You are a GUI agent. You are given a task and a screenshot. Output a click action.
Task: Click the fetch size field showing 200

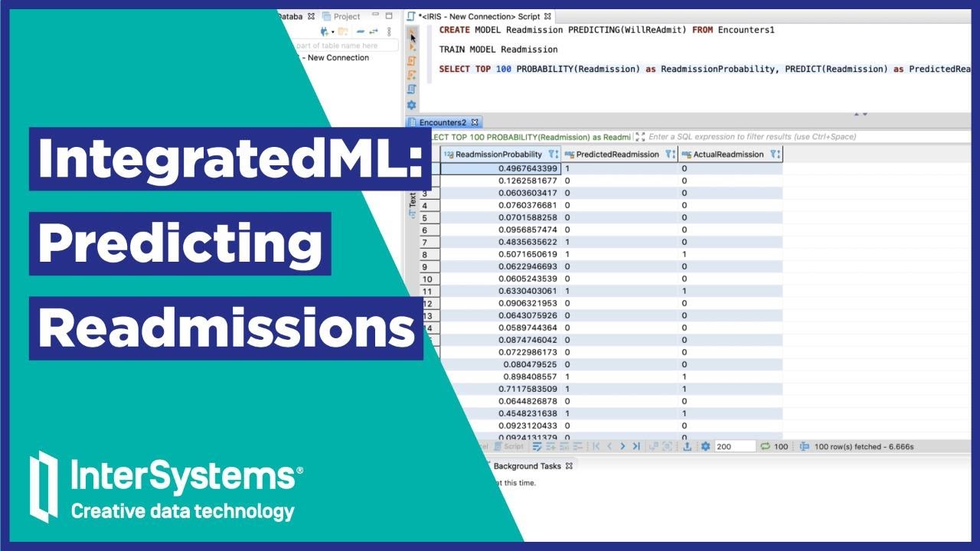pyautogui.click(x=735, y=446)
